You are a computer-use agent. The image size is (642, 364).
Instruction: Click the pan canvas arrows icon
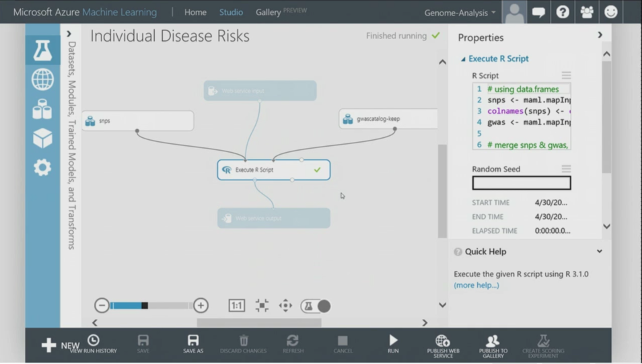pos(285,305)
